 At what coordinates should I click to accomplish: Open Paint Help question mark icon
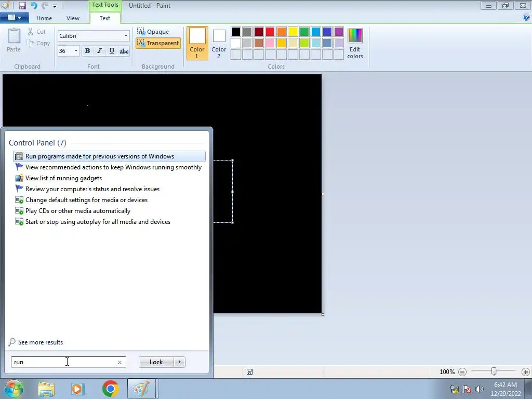click(526, 17)
